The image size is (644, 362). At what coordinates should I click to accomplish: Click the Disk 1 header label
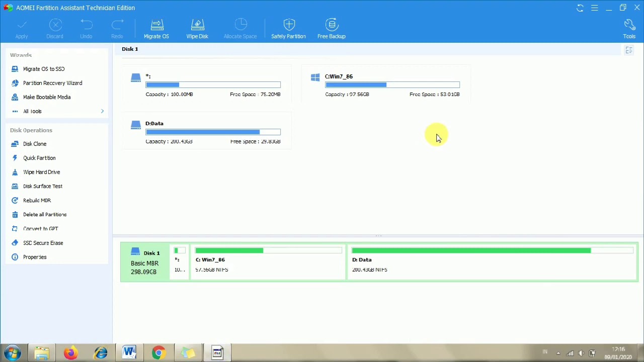pos(130,49)
